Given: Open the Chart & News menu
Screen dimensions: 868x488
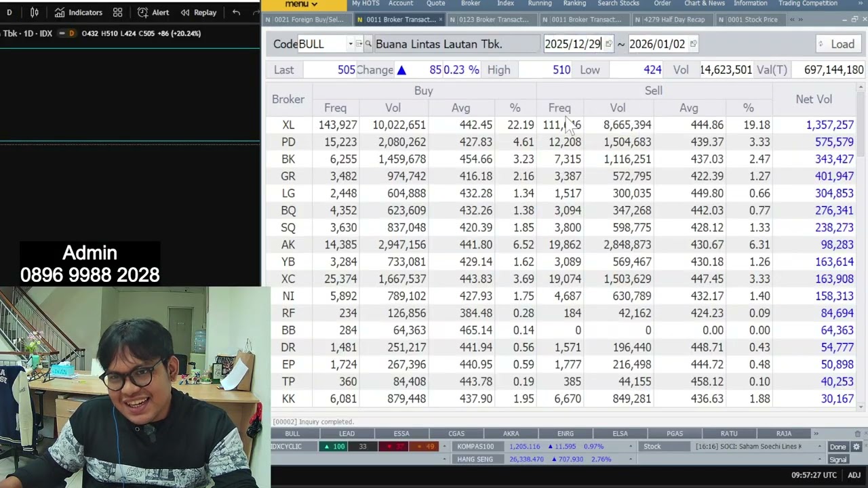Looking at the screenshot, I should tap(705, 3).
